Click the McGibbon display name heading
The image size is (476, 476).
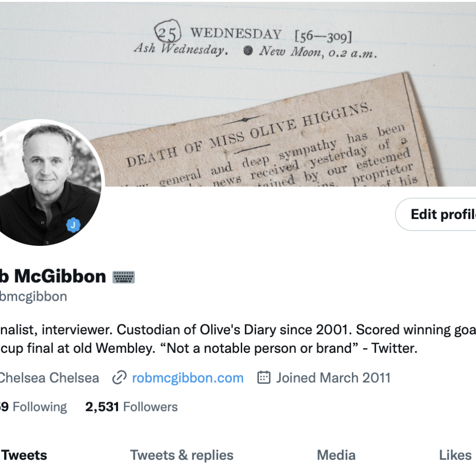point(53,276)
